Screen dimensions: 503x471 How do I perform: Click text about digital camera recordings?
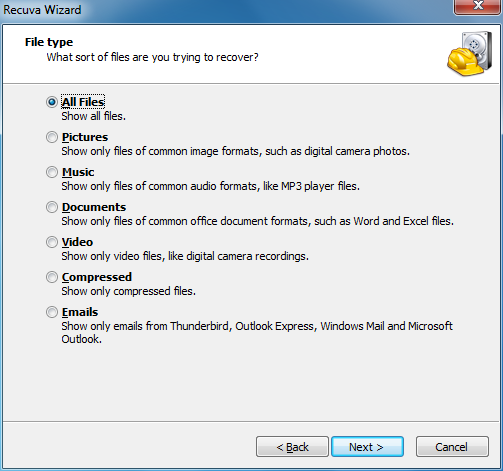point(185,256)
